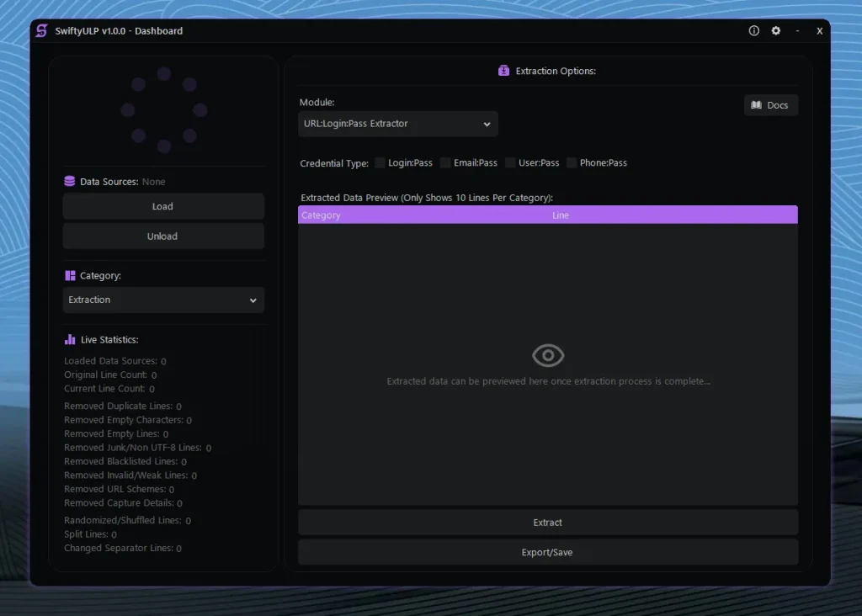Expand the Category dropdown set to Extraction
862x616 pixels.
pyautogui.click(x=162, y=300)
